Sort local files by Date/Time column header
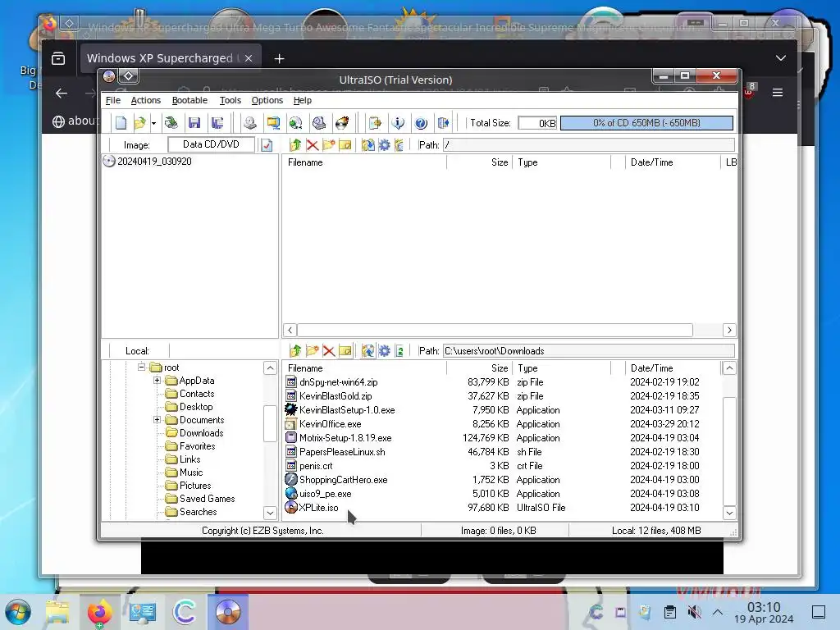 pyautogui.click(x=673, y=368)
